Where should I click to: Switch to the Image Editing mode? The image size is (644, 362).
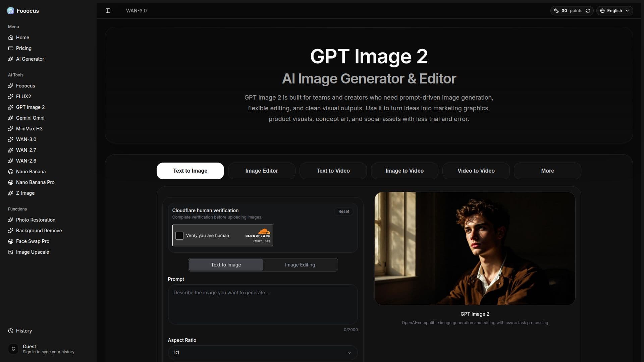pos(300,265)
